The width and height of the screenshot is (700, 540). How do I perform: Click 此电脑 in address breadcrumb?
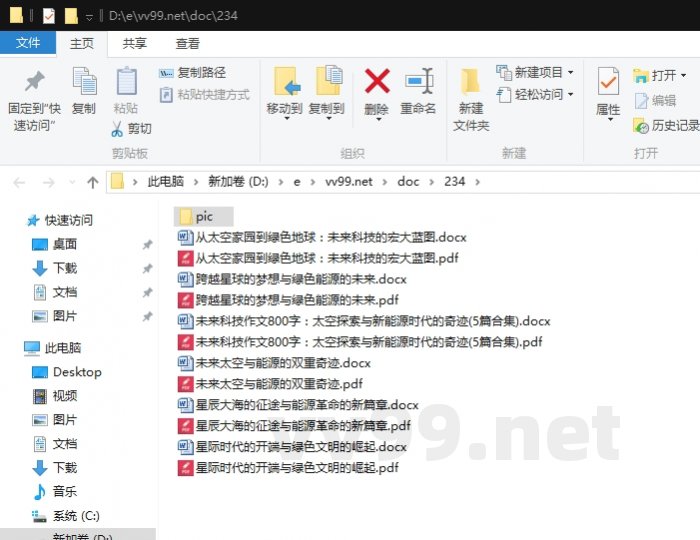point(165,182)
